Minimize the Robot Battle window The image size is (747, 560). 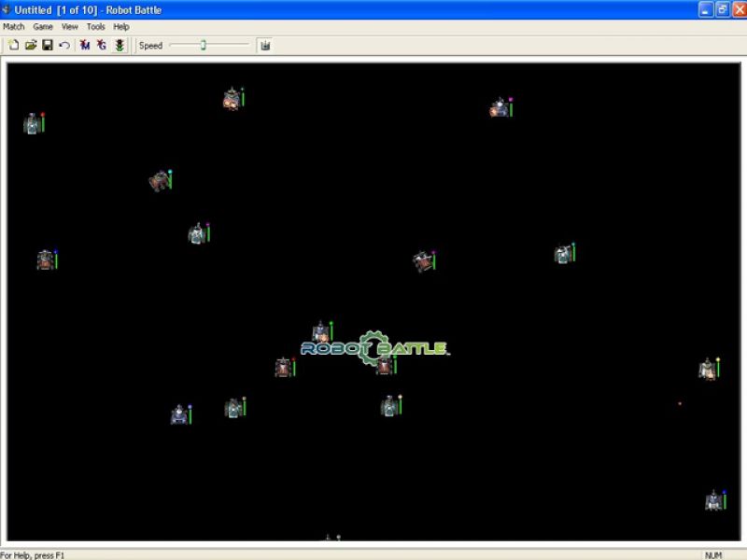point(706,9)
